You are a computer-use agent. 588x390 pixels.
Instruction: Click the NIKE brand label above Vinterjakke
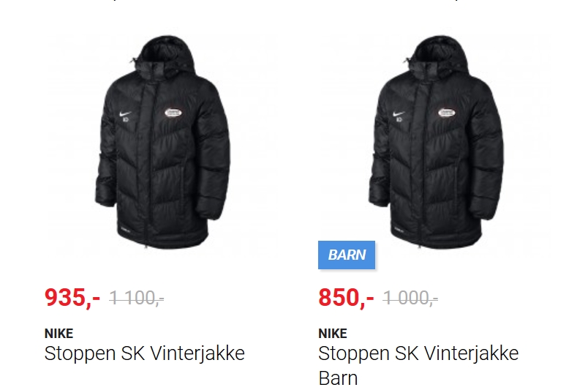click(x=59, y=334)
